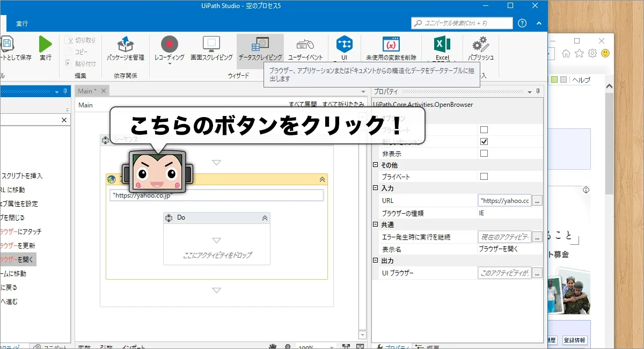Collapse the 入力 properties group
The width and height of the screenshot is (644, 349).
tap(376, 188)
